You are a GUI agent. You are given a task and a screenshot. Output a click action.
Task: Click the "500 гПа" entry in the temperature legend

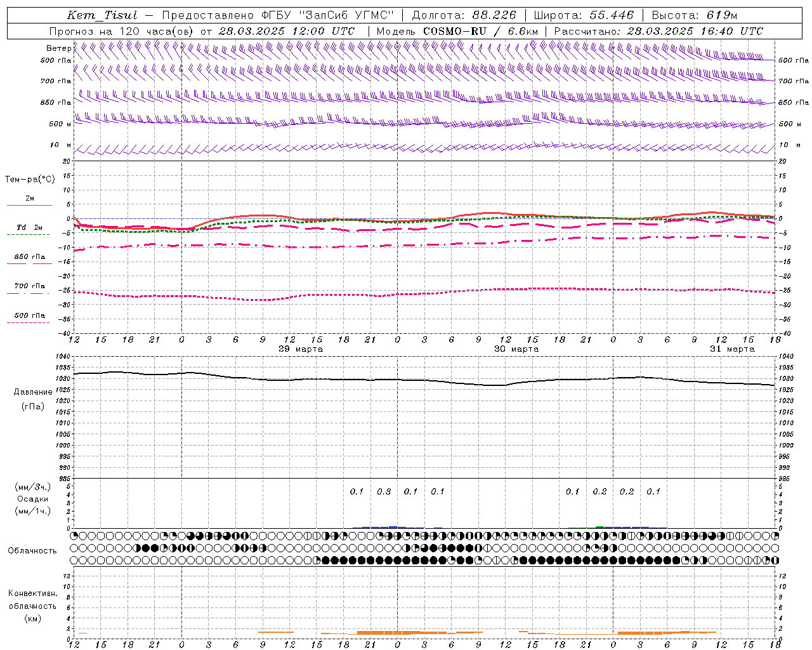point(29,315)
